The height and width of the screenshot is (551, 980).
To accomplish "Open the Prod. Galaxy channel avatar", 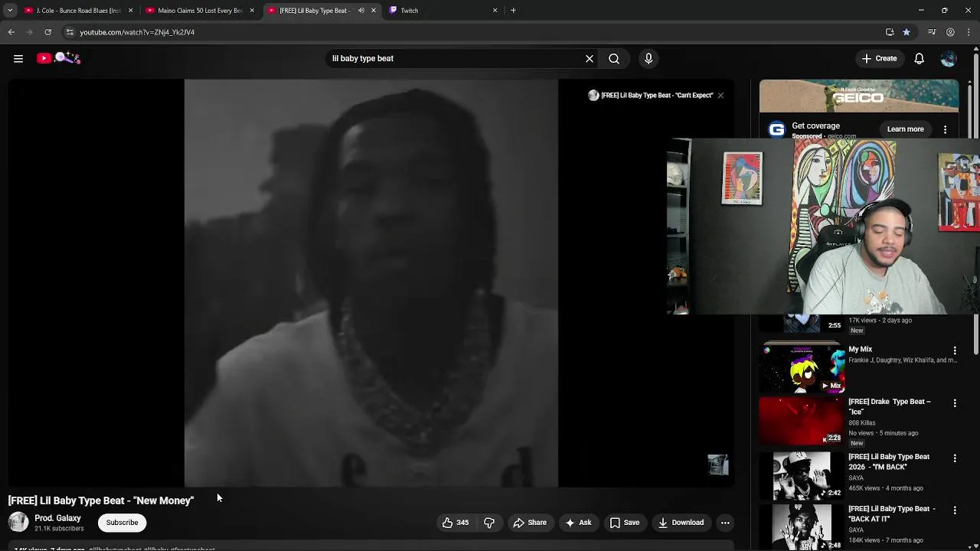I will [18, 523].
